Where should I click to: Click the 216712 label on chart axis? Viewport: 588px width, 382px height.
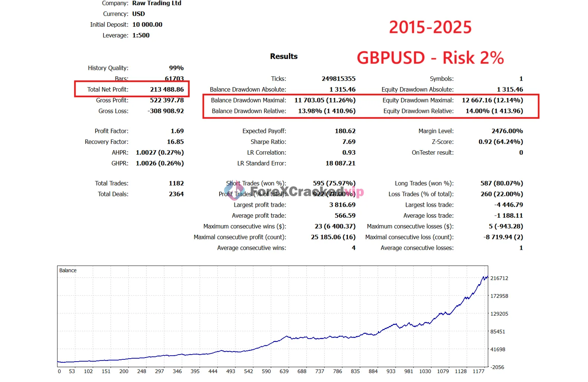tap(499, 278)
